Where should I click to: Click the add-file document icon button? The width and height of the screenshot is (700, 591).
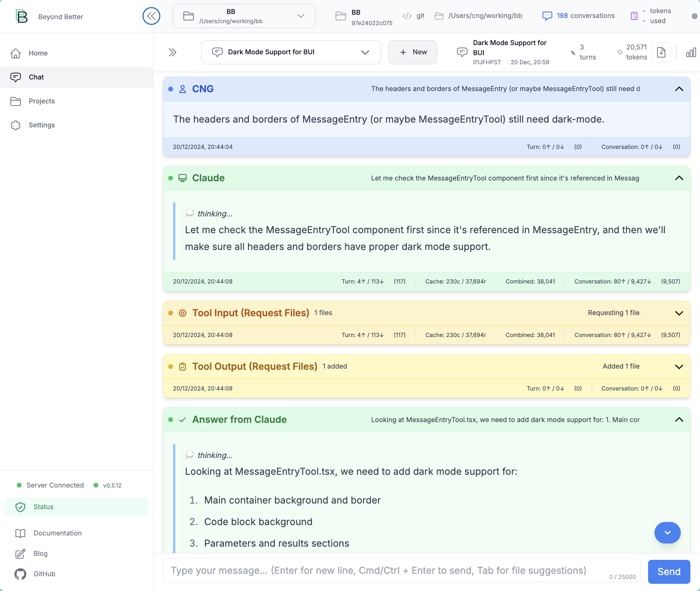[661, 52]
